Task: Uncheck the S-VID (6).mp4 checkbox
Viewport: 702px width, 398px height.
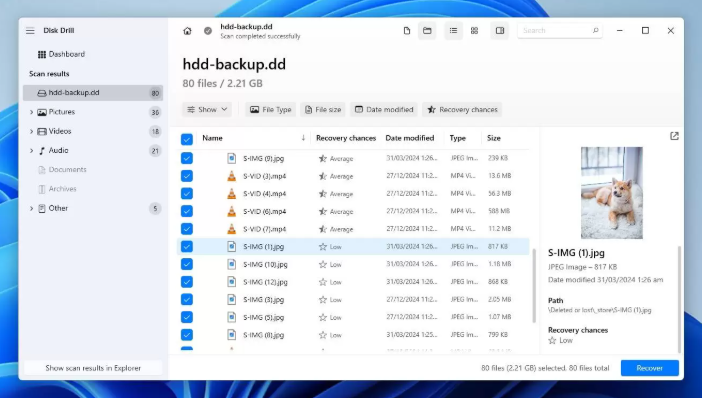Action: click(187, 211)
